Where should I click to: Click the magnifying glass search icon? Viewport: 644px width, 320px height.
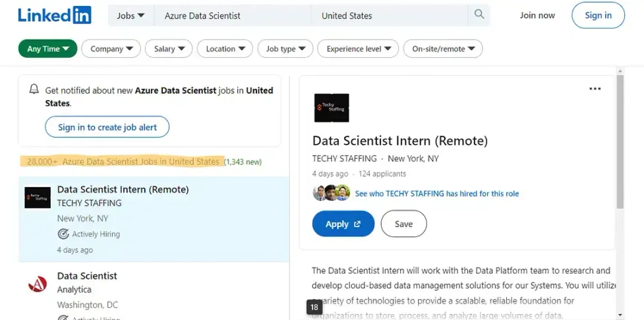479,14
